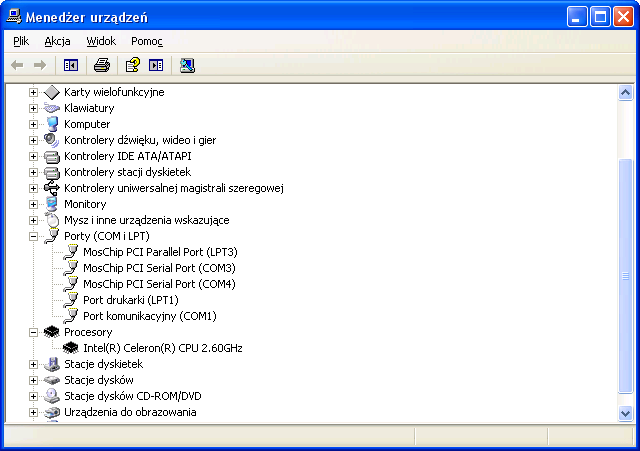Open the Akcja menu
The height and width of the screenshot is (451, 640).
click(57, 41)
